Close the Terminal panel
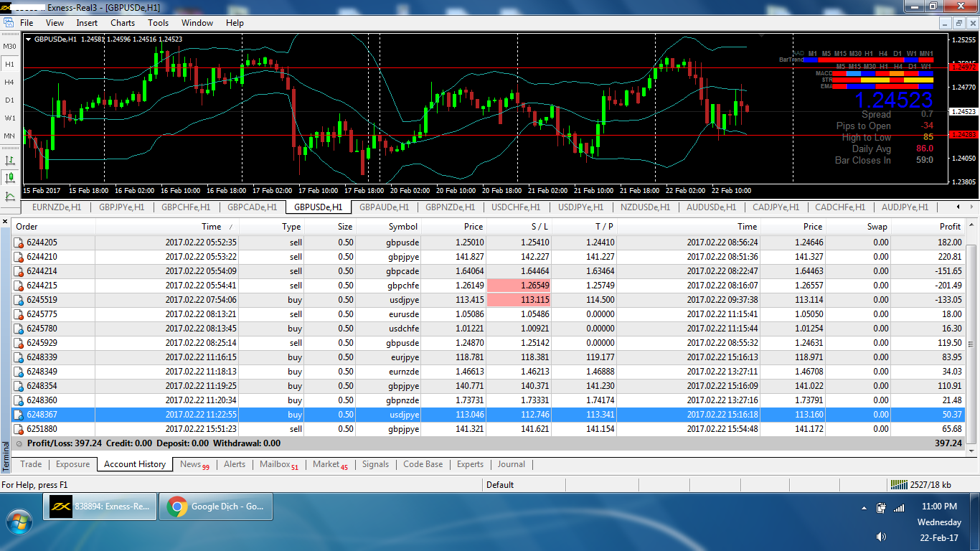Image resolution: width=980 pixels, height=551 pixels. pos(6,222)
